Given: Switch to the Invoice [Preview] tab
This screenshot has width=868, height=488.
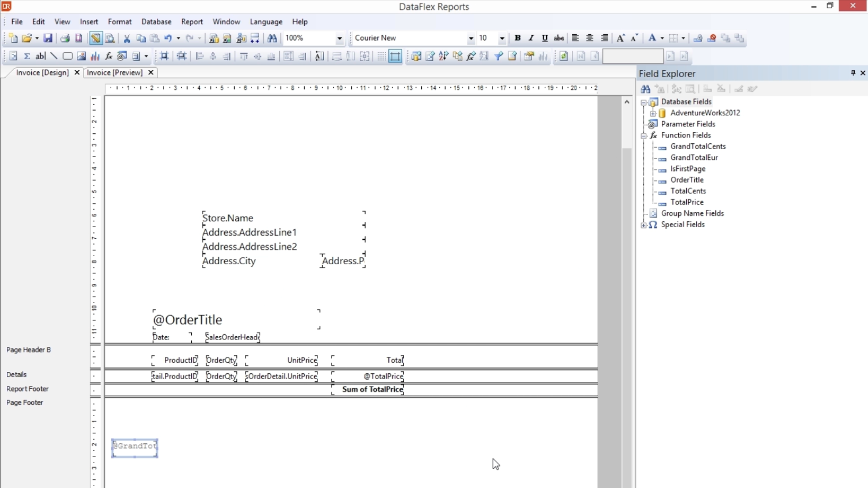Looking at the screenshot, I should [x=115, y=73].
